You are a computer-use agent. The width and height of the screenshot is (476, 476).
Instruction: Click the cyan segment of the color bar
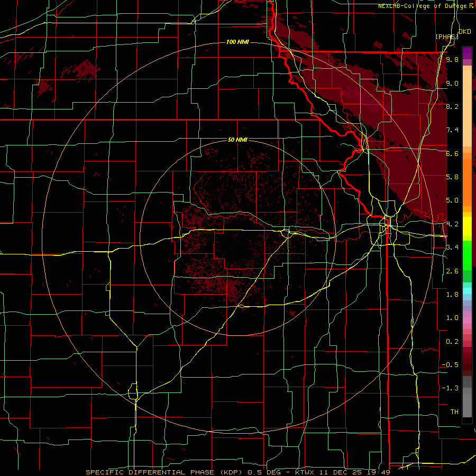point(467,290)
